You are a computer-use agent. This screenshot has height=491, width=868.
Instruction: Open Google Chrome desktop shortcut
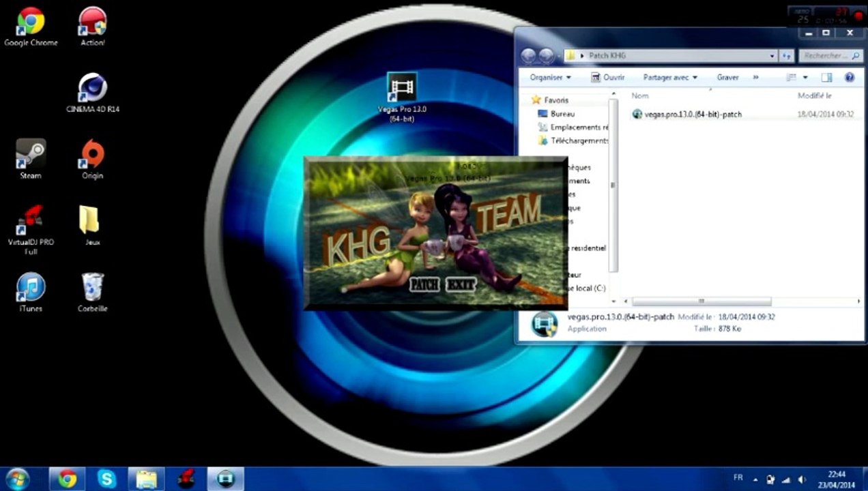point(31,27)
